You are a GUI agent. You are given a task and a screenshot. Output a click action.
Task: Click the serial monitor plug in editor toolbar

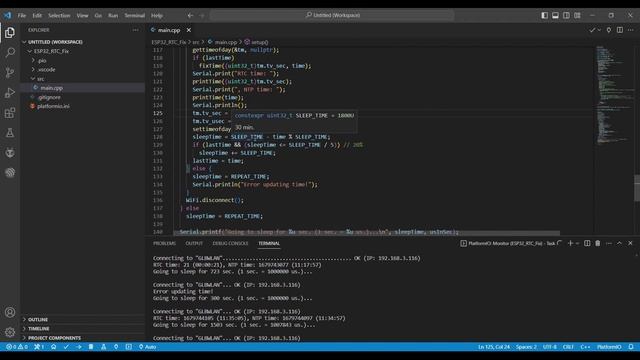[x=609, y=30]
